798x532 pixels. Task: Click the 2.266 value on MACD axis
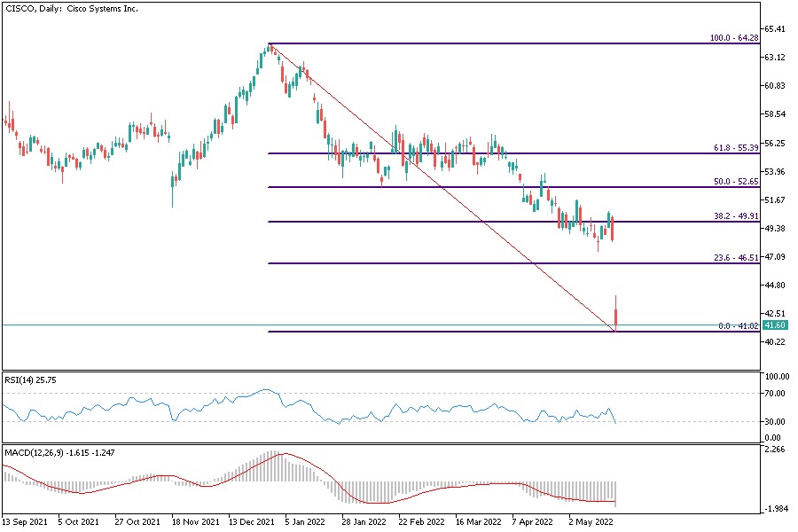[777, 450]
